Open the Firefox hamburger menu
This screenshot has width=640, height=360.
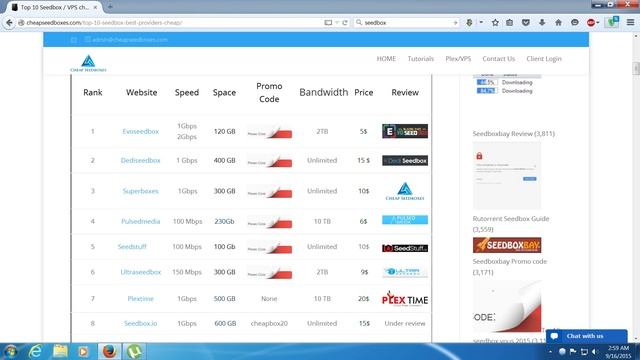point(630,22)
